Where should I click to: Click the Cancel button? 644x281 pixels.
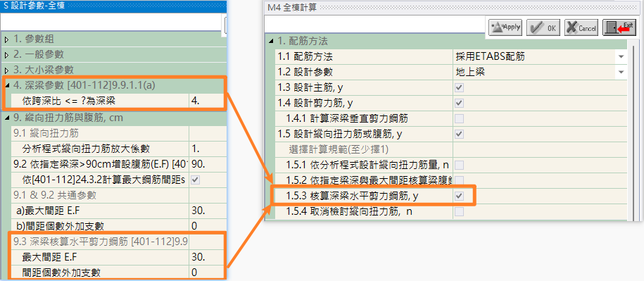click(581, 27)
